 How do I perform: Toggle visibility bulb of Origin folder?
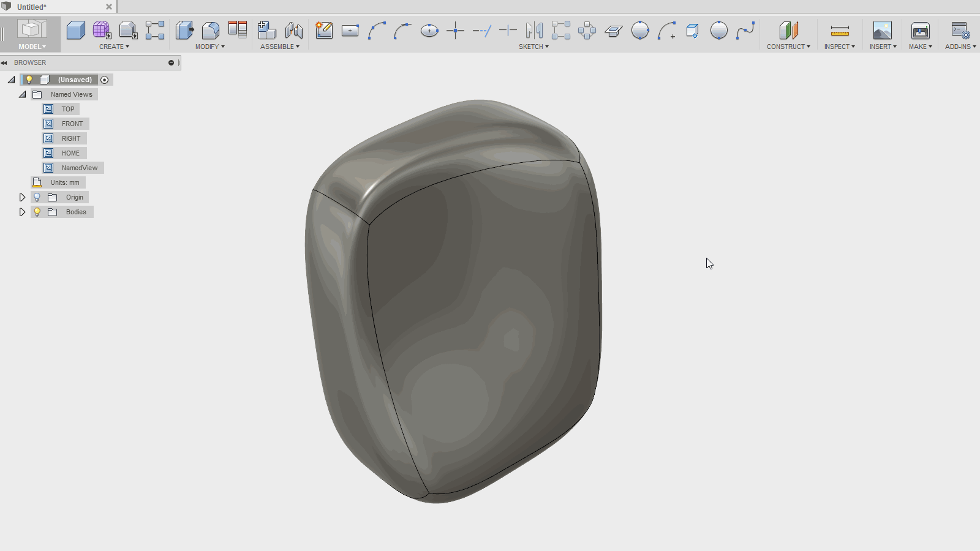(37, 197)
